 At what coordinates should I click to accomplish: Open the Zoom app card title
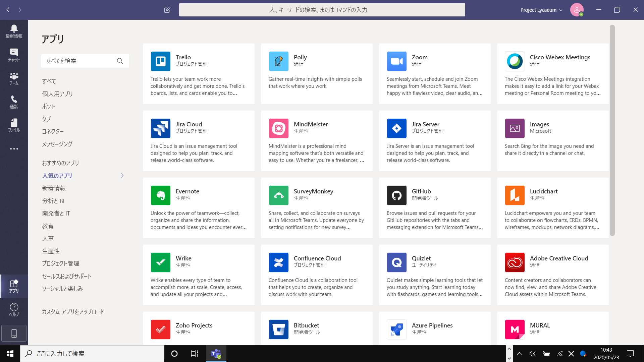(419, 57)
